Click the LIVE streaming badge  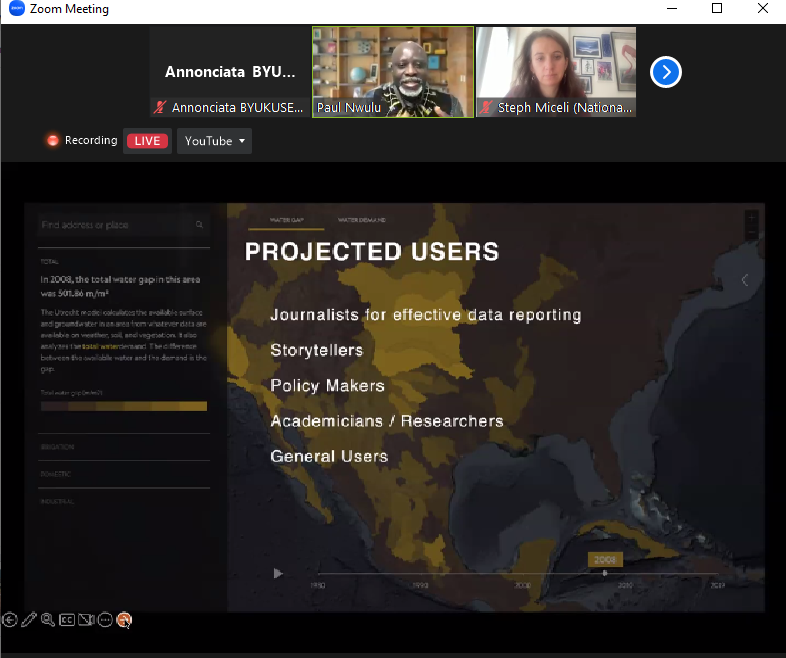click(x=147, y=141)
